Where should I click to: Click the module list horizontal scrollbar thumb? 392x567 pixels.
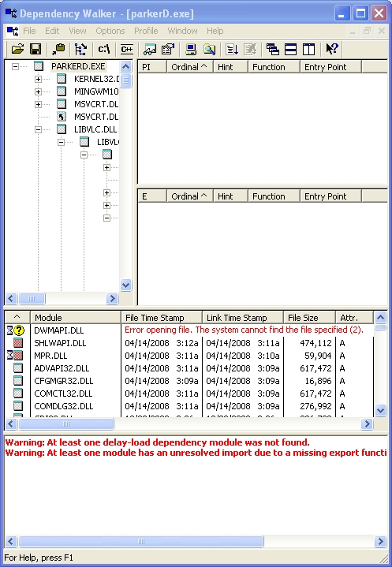coord(66,423)
